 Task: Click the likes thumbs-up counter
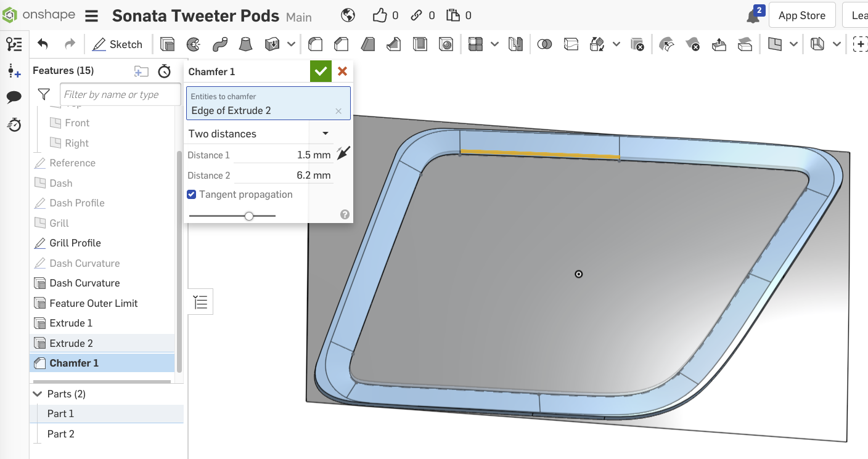tap(385, 15)
